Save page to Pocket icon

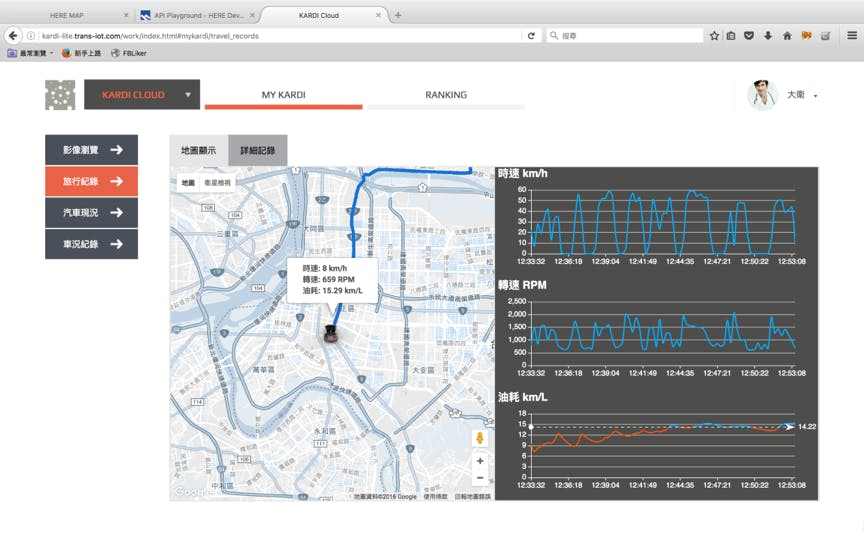coord(749,36)
